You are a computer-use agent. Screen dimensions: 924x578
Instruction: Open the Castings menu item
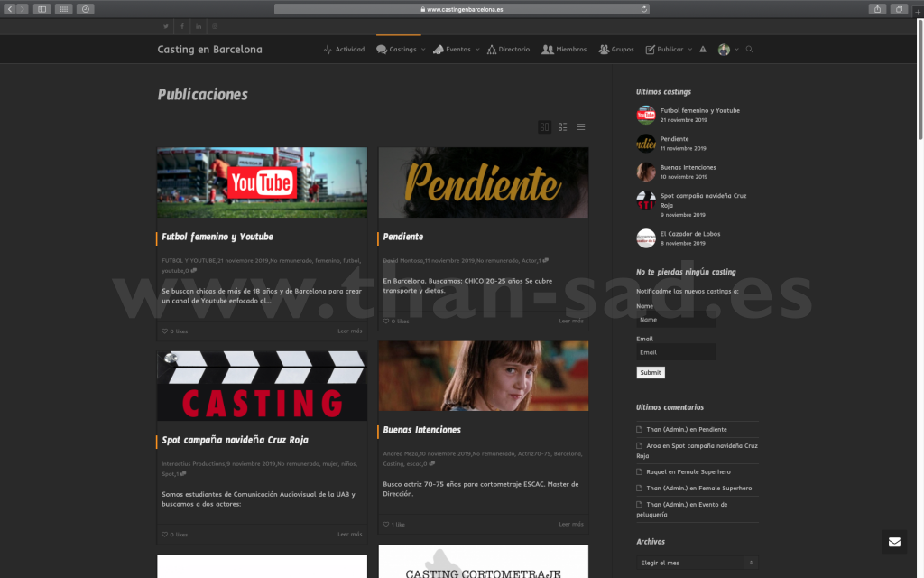397,50
